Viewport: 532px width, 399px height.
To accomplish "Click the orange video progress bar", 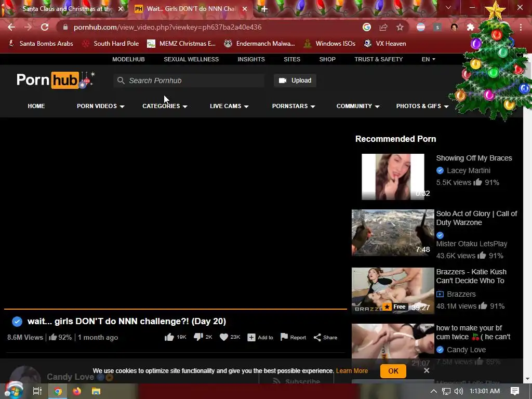I will tap(176, 309).
